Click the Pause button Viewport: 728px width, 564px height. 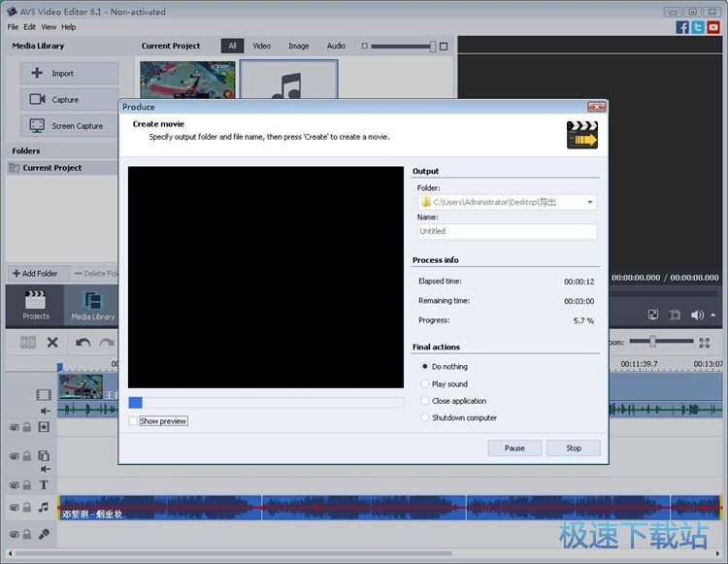(x=514, y=448)
